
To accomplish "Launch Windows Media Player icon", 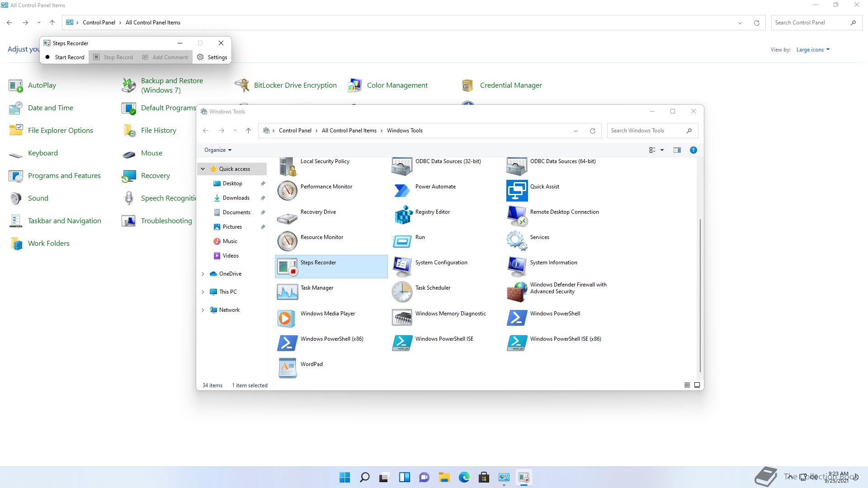I will point(287,318).
